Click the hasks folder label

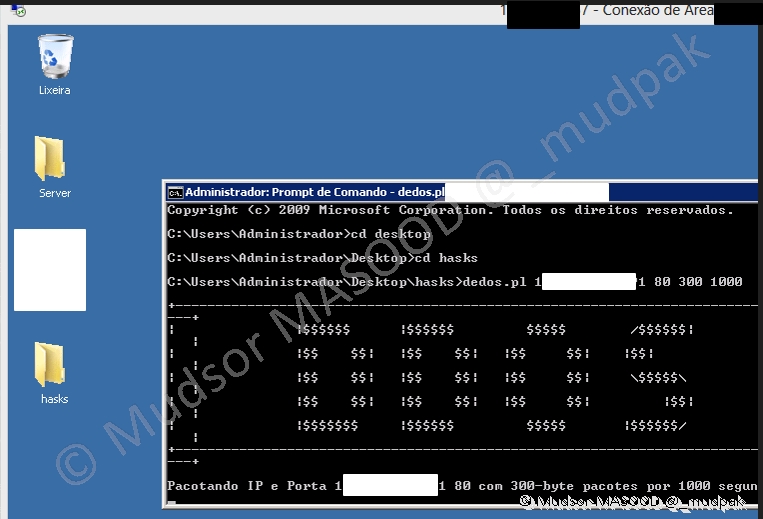click(54, 399)
